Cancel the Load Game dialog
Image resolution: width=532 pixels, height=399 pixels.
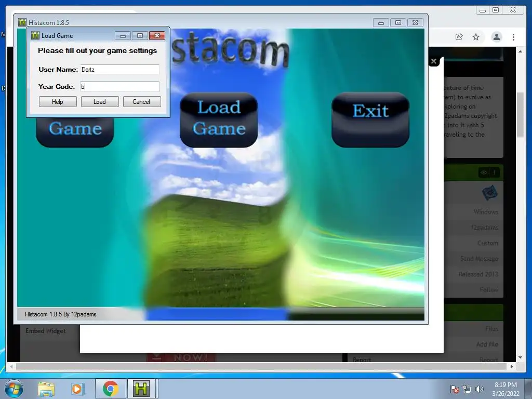point(141,102)
